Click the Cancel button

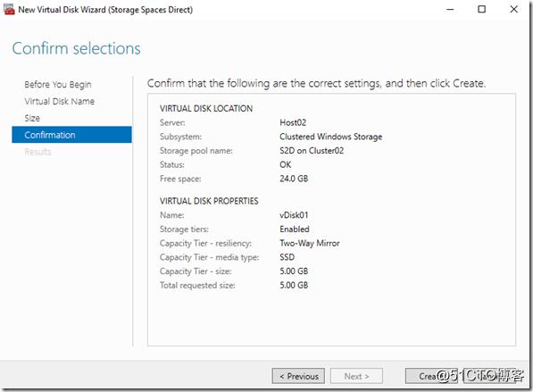click(489, 376)
